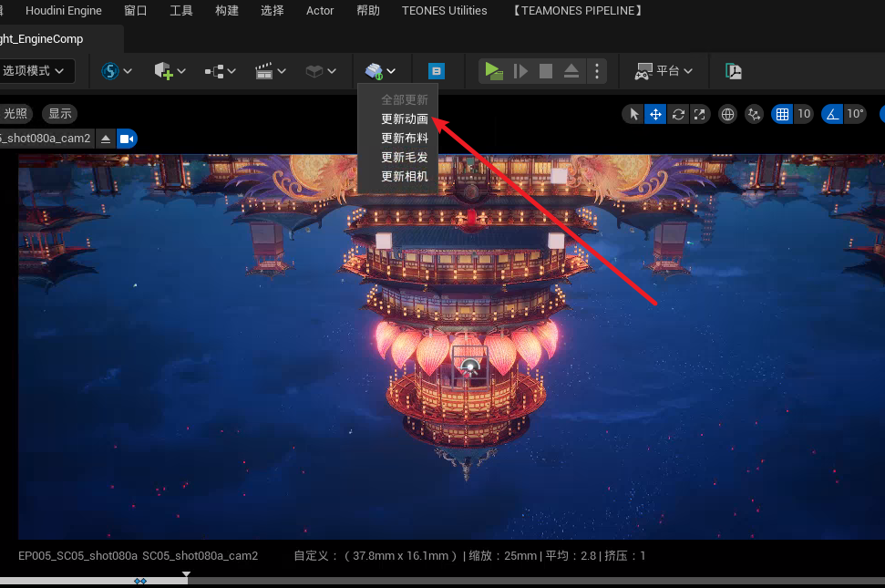Screen dimensions: 885x588
Task: Toggle rotation snapping angle icon
Action: (832, 115)
